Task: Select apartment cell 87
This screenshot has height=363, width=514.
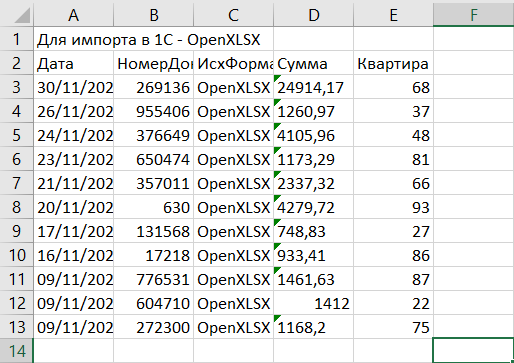Action: click(x=393, y=279)
